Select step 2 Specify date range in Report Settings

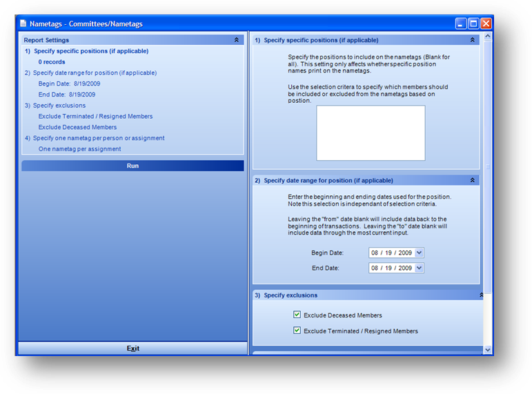90,72
